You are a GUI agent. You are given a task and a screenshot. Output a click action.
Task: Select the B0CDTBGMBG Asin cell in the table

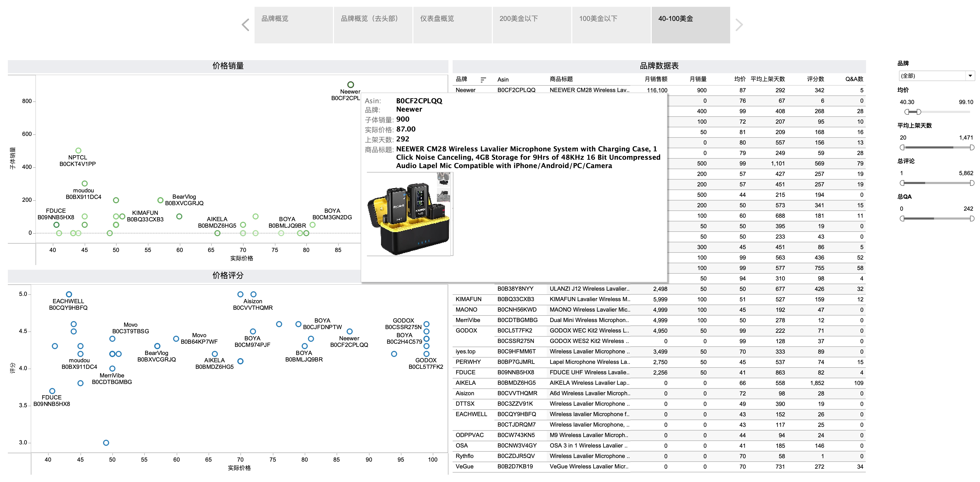point(517,320)
